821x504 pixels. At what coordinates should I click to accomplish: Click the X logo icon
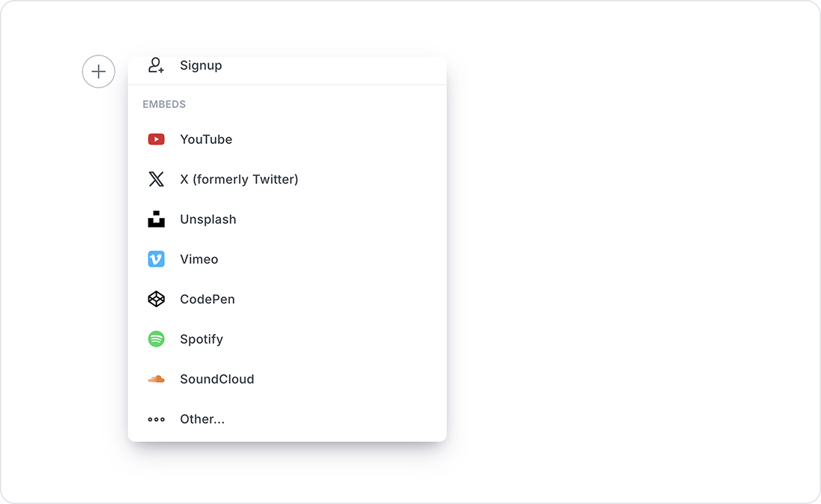point(156,179)
